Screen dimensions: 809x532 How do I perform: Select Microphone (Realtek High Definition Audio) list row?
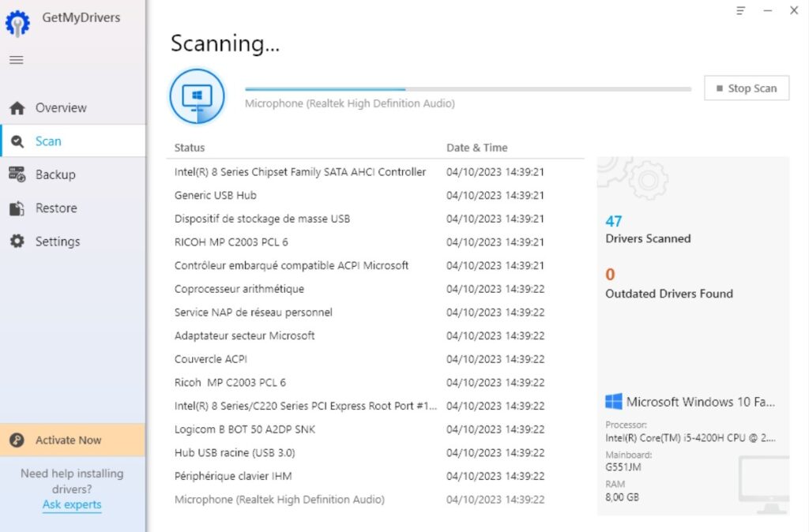tap(375, 500)
